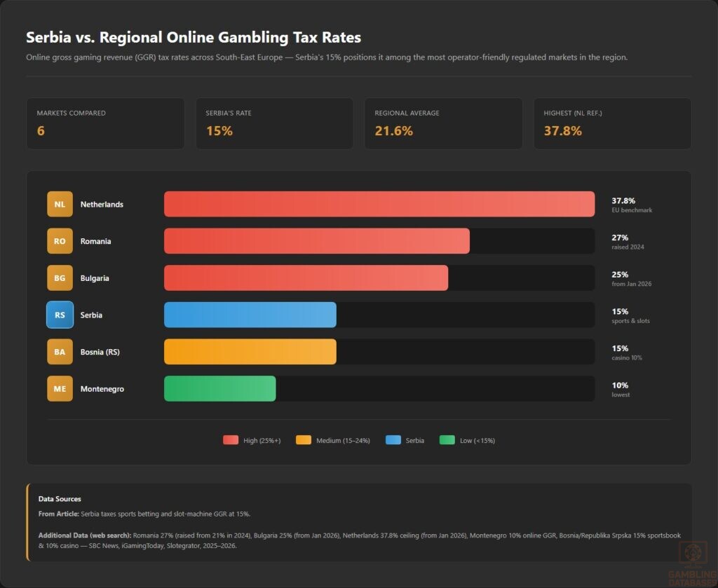Click the Bulgaria country label
Viewport: 718px width, 588px height.
pos(95,278)
